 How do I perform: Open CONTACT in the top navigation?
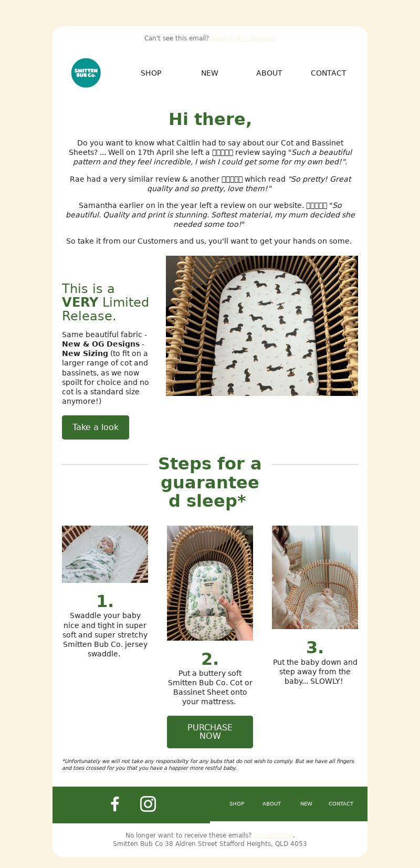tap(329, 73)
